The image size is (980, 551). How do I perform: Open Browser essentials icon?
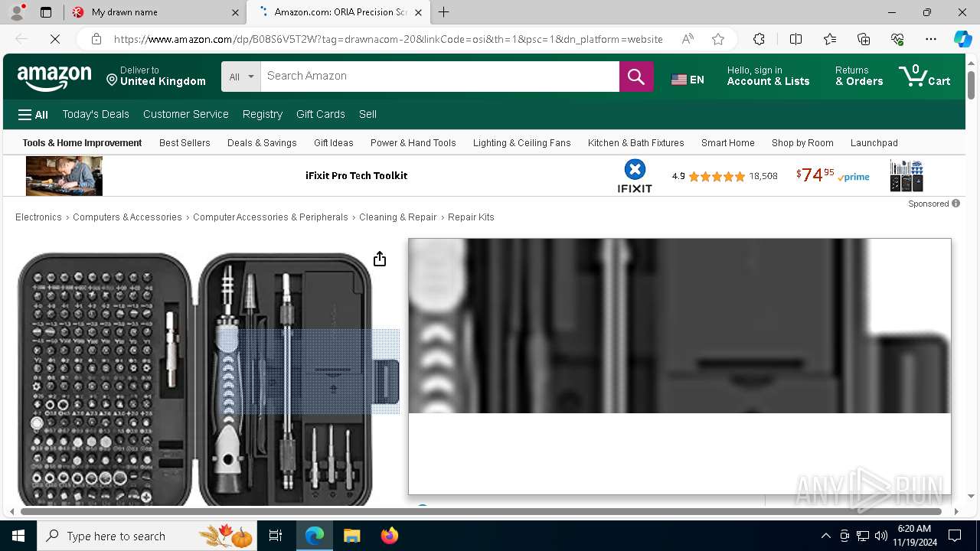(897, 39)
